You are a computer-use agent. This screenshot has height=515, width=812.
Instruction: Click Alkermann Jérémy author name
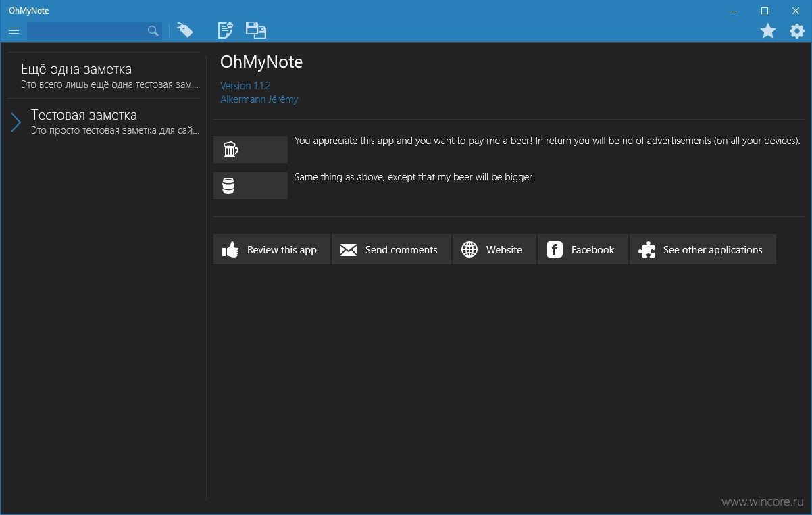[259, 99]
